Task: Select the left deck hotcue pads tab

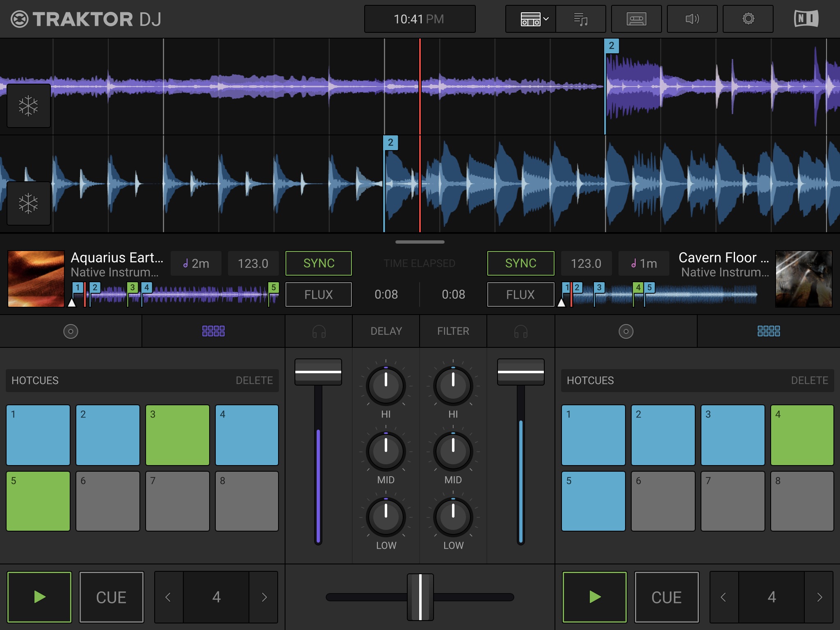Action: tap(213, 331)
